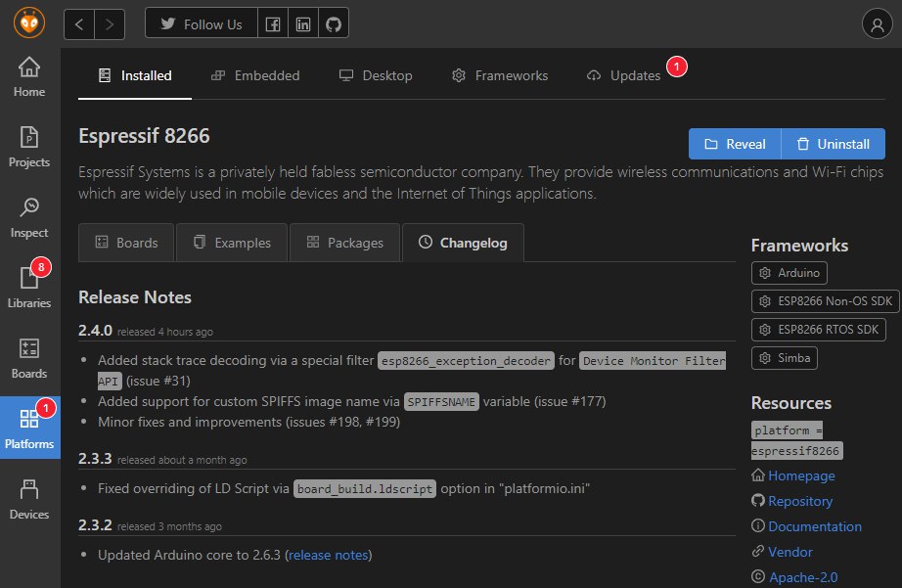This screenshot has width=902, height=588.
Task: Open the release notes link for 2.3.2
Action: 329,555
